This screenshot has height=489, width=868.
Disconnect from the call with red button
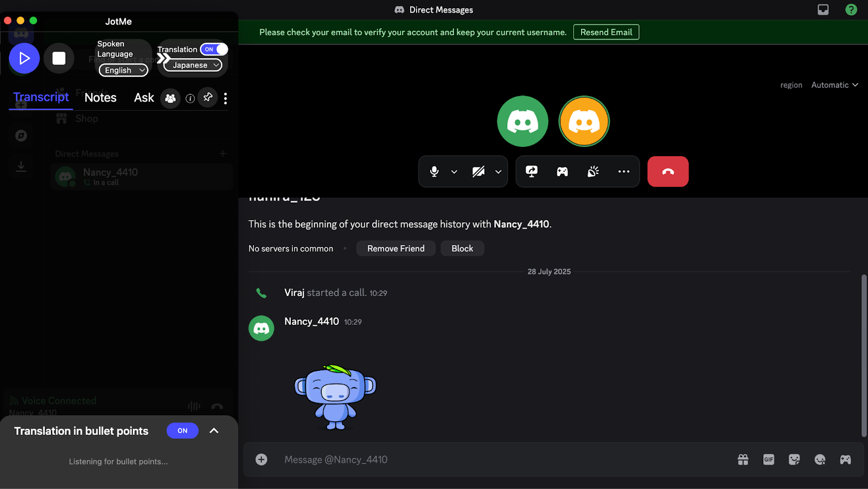pyautogui.click(x=668, y=171)
